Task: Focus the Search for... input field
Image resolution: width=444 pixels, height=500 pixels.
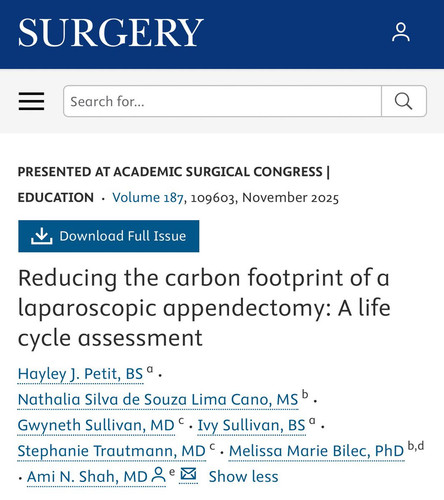Action: point(222,101)
